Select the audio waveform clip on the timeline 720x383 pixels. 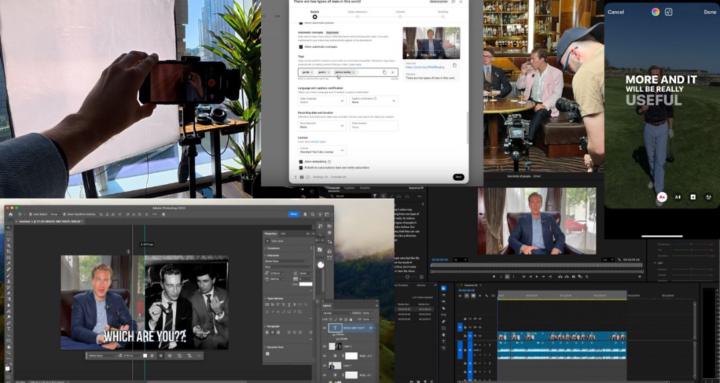click(562, 350)
